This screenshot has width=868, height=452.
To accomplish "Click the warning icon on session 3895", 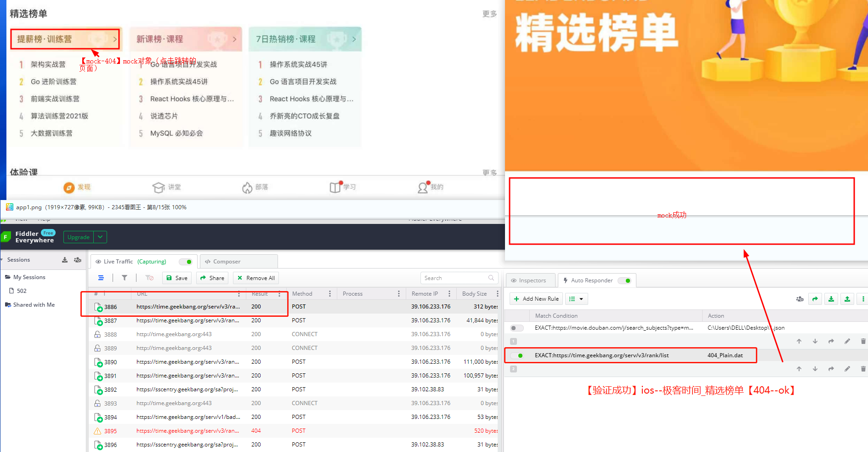I will point(97,431).
